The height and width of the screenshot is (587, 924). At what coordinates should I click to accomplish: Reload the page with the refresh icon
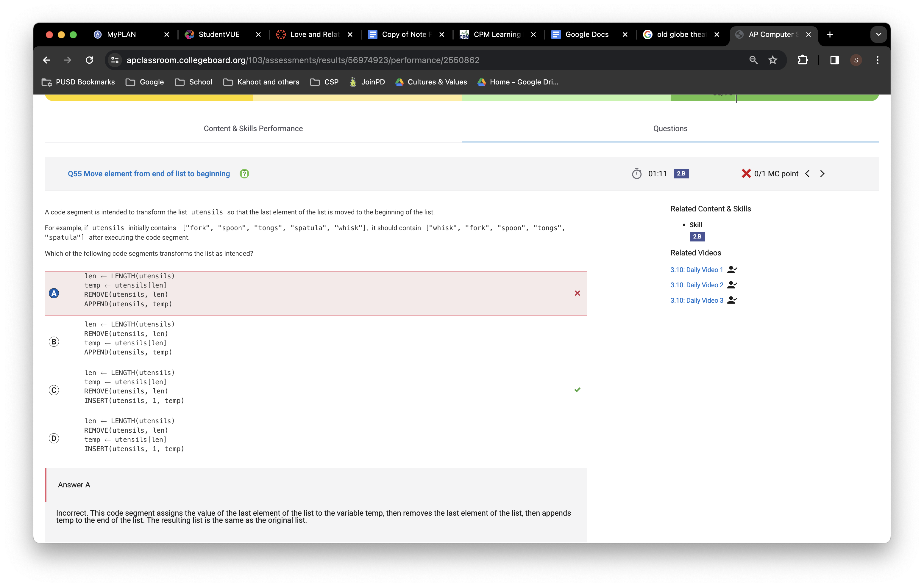coord(89,60)
